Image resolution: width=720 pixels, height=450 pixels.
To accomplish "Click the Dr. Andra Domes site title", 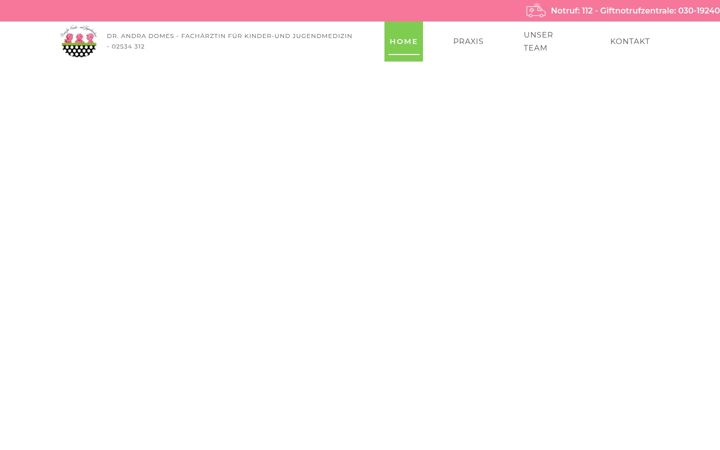I will tap(229, 41).
